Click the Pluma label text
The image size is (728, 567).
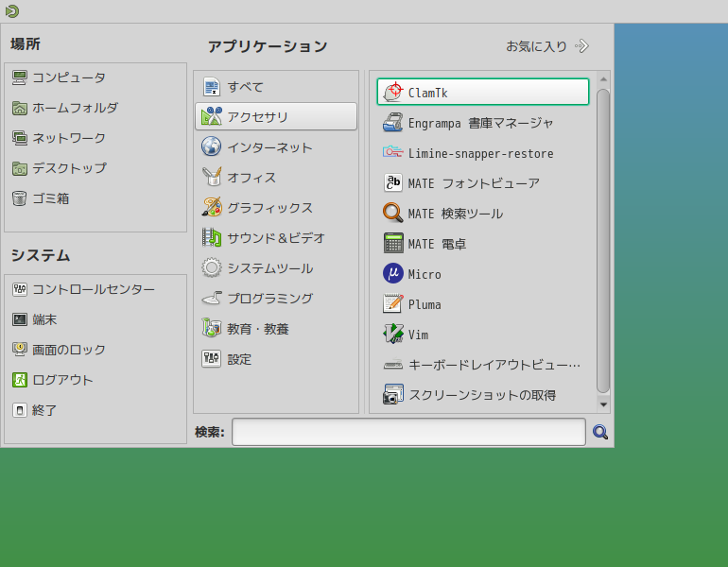[x=425, y=305]
